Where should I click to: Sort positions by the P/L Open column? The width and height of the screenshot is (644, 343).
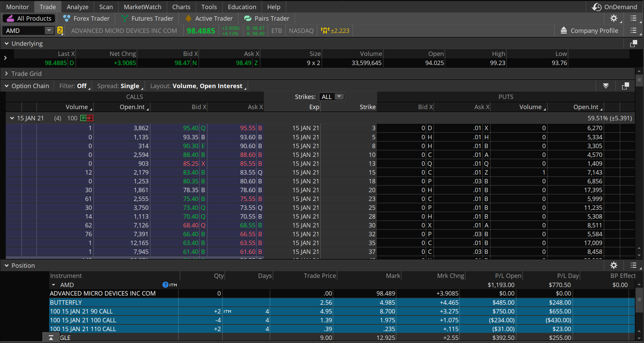508,276
